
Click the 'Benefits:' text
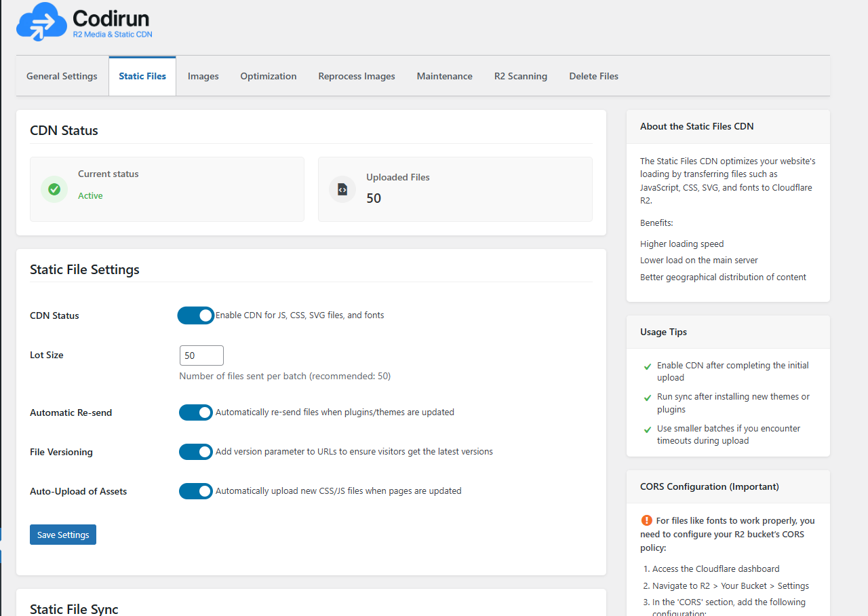[656, 223]
